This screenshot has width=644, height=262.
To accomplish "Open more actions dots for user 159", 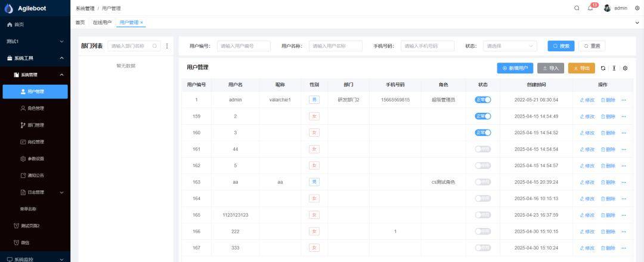I will point(624,116).
